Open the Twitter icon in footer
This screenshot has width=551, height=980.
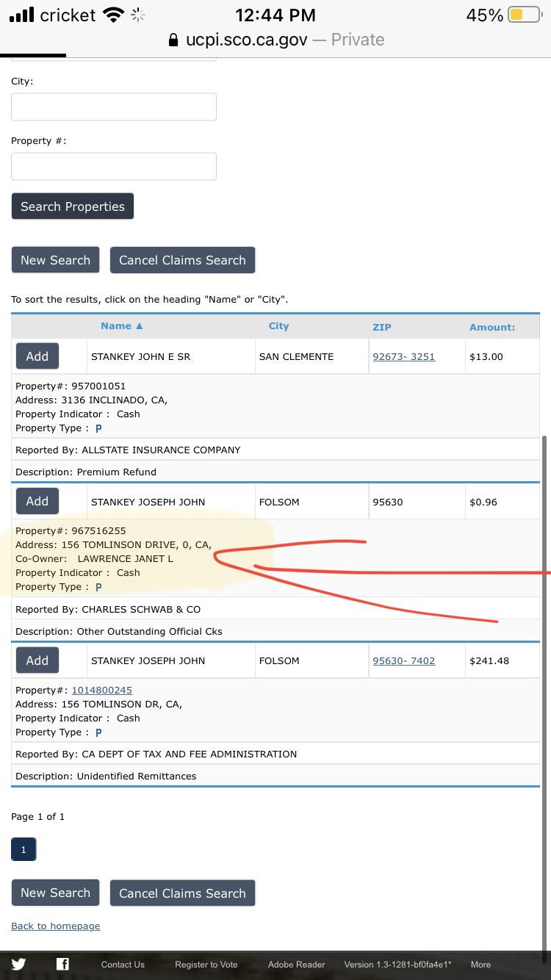[18, 965]
